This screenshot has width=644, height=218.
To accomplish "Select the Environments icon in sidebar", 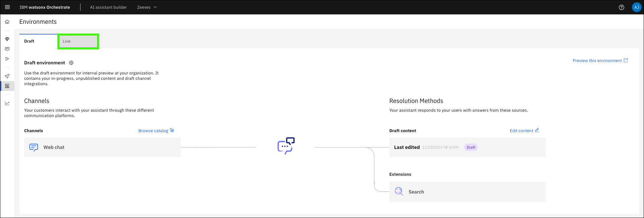I will tap(7, 86).
